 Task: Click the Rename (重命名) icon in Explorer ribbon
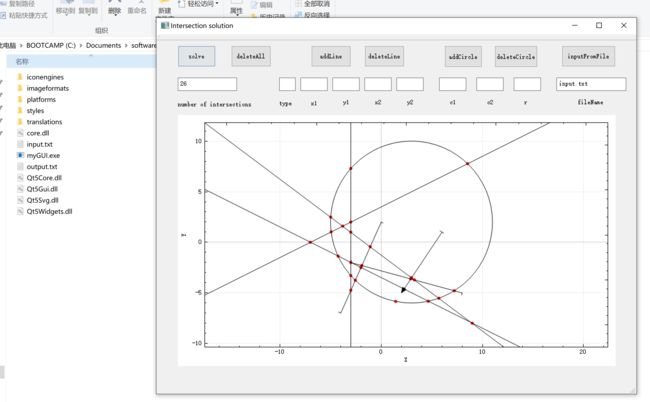pos(137,8)
